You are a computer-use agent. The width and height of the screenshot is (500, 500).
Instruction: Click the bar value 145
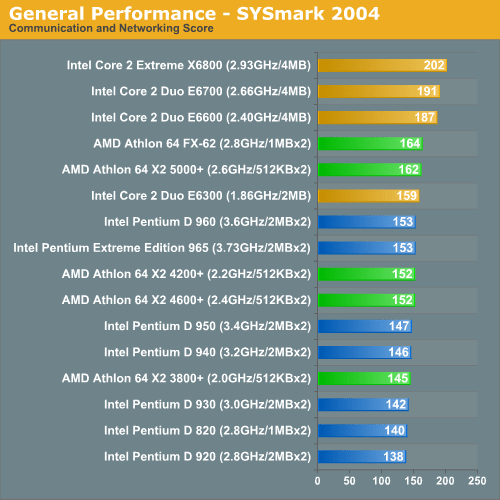(x=398, y=378)
